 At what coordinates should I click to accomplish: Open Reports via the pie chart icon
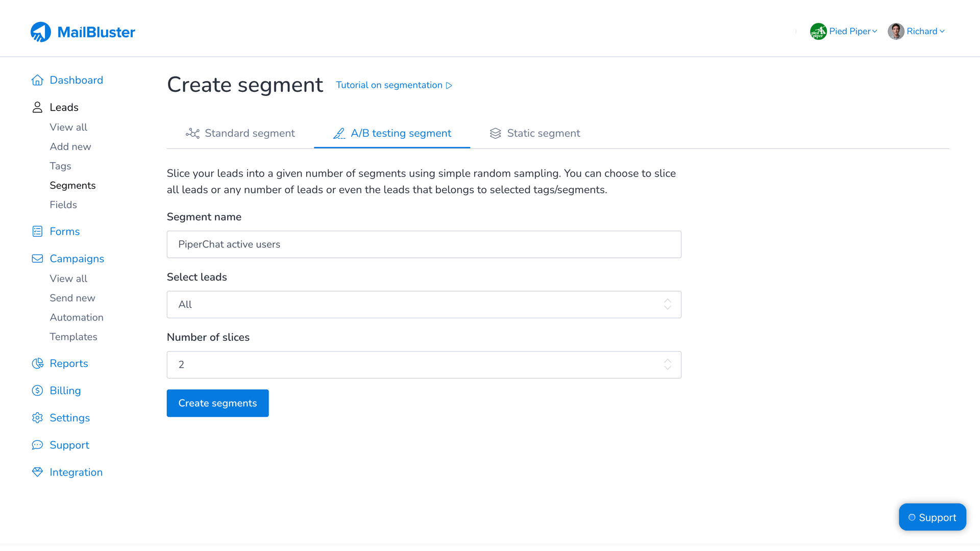(x=37, y=363)
